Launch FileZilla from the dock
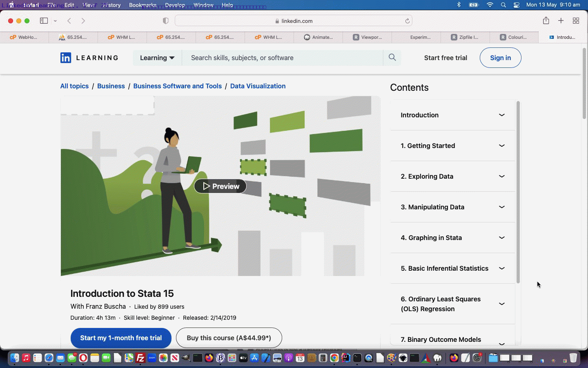The width and height of the screenshot is (588, 368). [x=140, y=358]
